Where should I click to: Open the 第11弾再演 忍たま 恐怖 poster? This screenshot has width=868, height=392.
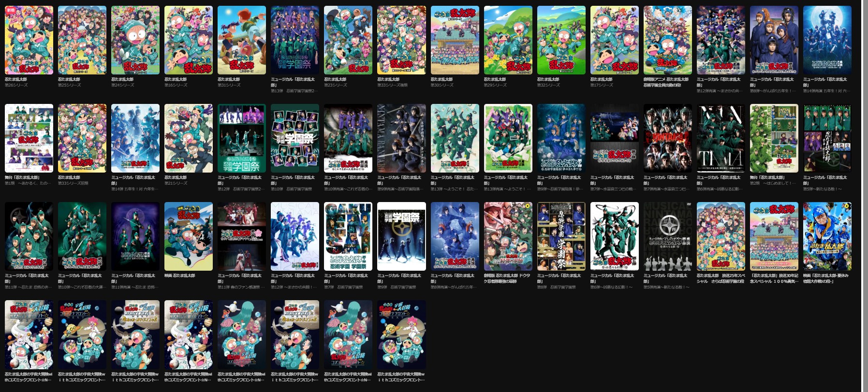(135, 236)
